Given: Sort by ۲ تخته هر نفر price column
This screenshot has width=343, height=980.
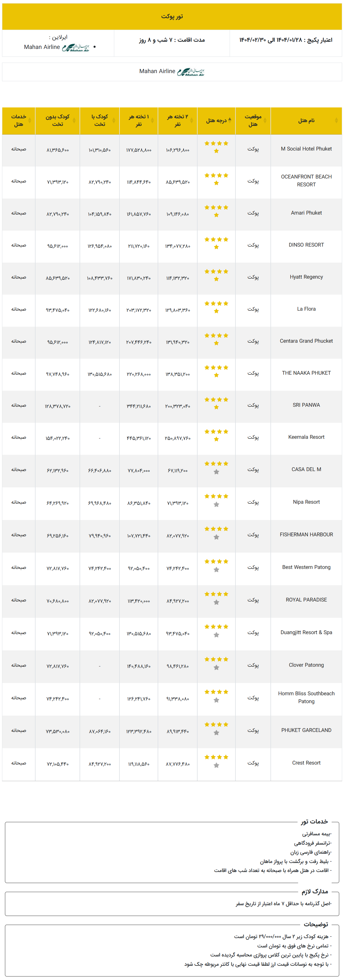Looking at the screenshot, I should click(177, 121).
